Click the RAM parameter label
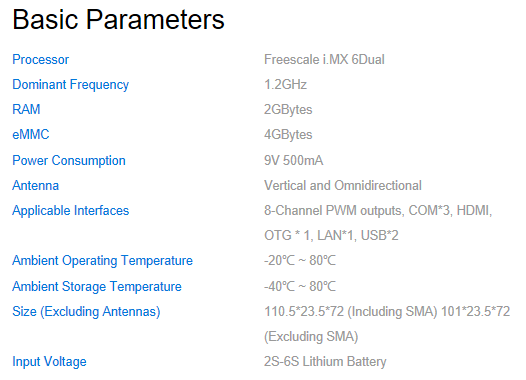The height and width of the screenshot is (380, 526). click(x=26, y=110)
